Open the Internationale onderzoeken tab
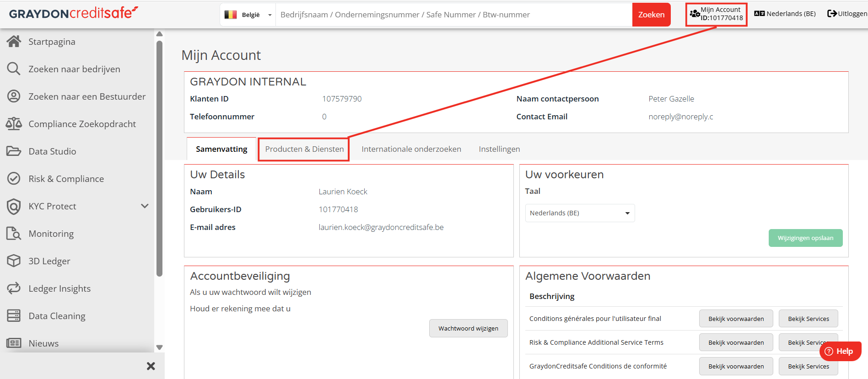This screenshot has width=868, height=379. (411, 149)
